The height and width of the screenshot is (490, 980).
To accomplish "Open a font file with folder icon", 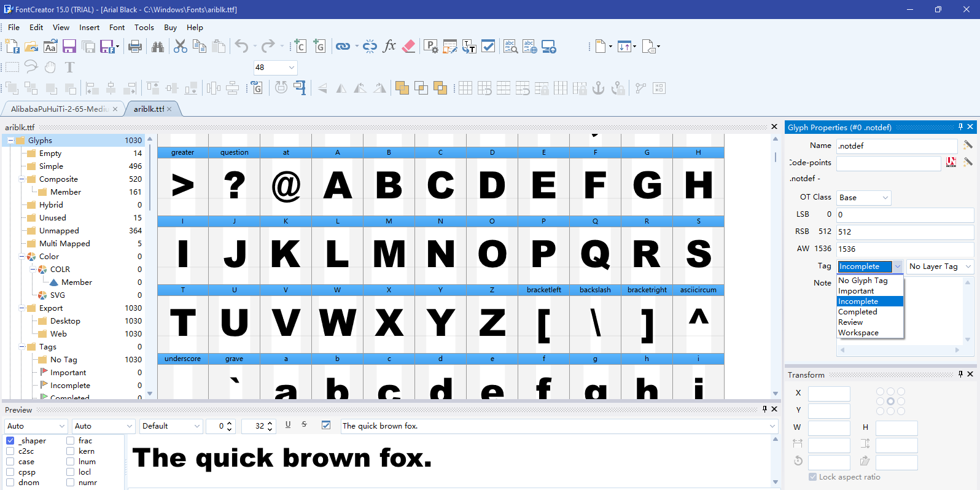I will [x=31, y=46].
